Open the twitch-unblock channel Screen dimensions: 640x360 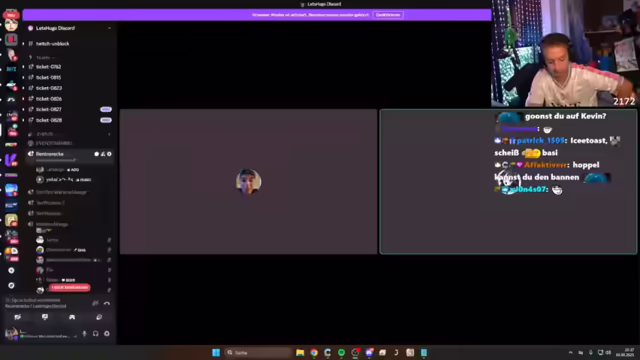click(x=53, y=44)
